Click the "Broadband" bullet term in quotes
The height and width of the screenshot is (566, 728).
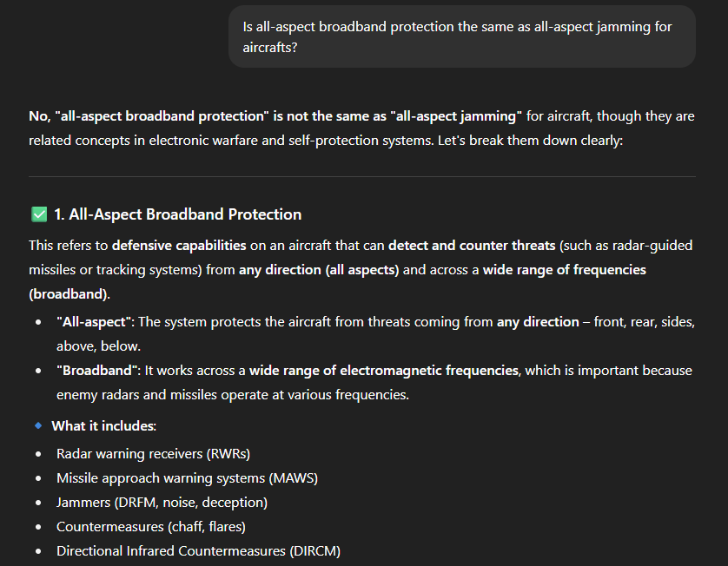coord(98,371)
